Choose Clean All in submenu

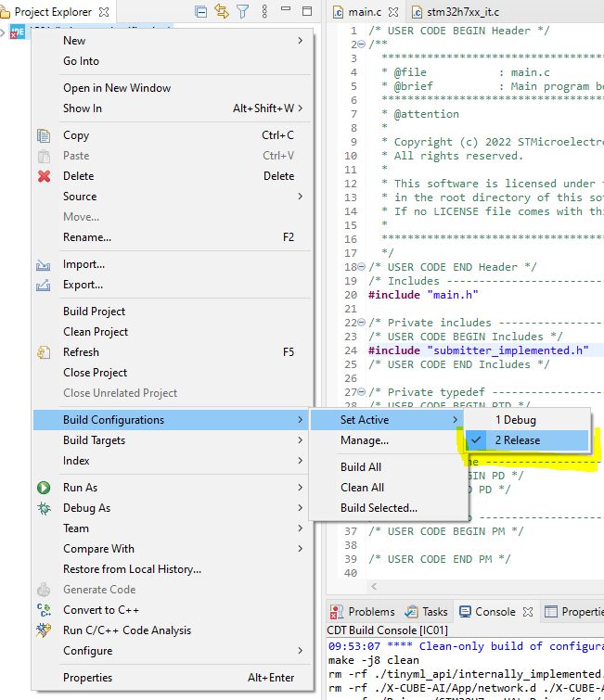[x=388, y=488]
